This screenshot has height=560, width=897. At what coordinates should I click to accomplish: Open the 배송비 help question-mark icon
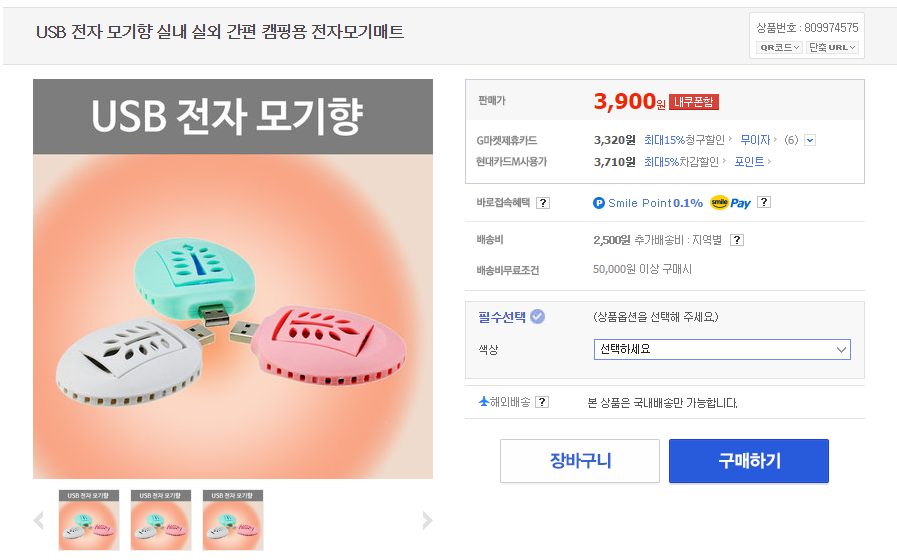pos(737,240)
